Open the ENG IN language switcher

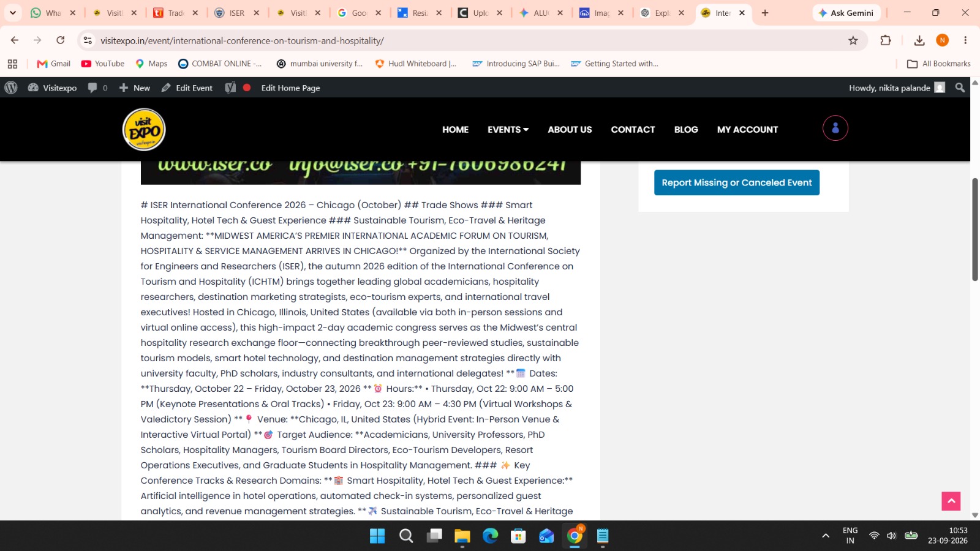pyautogui.click(x=850, y=536)
